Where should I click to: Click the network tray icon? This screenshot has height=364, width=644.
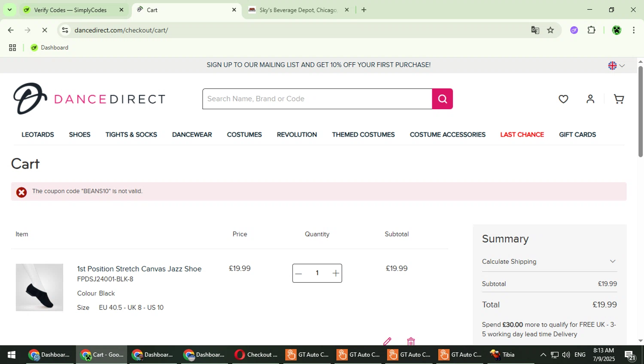(555, 355)
